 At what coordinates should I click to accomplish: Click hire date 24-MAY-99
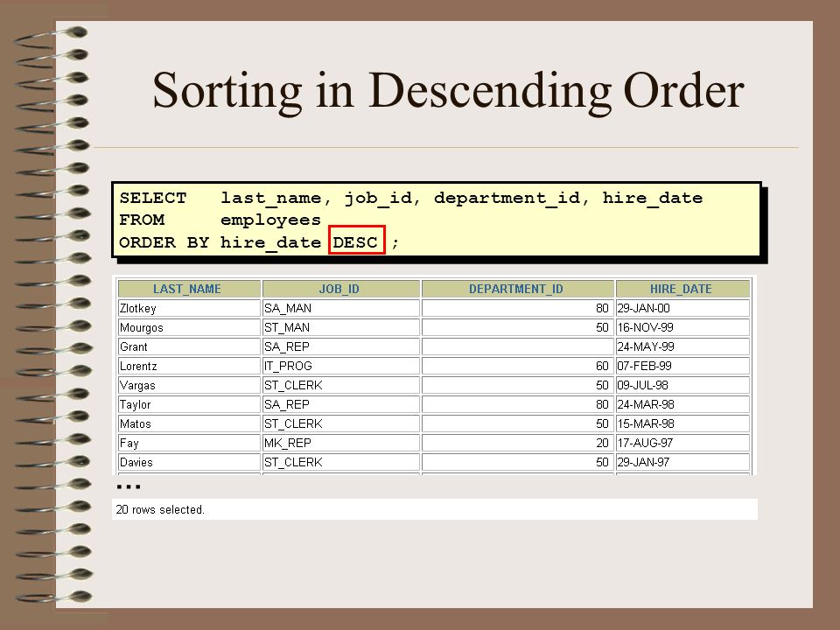pos(682,346)
